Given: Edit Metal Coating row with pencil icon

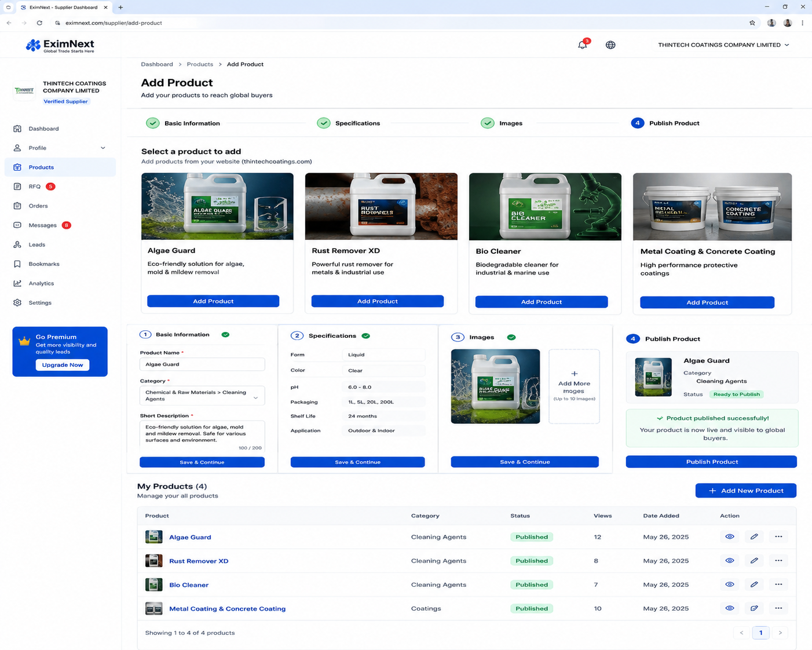Looking at the screenshot, I should [x=754, y=608].
